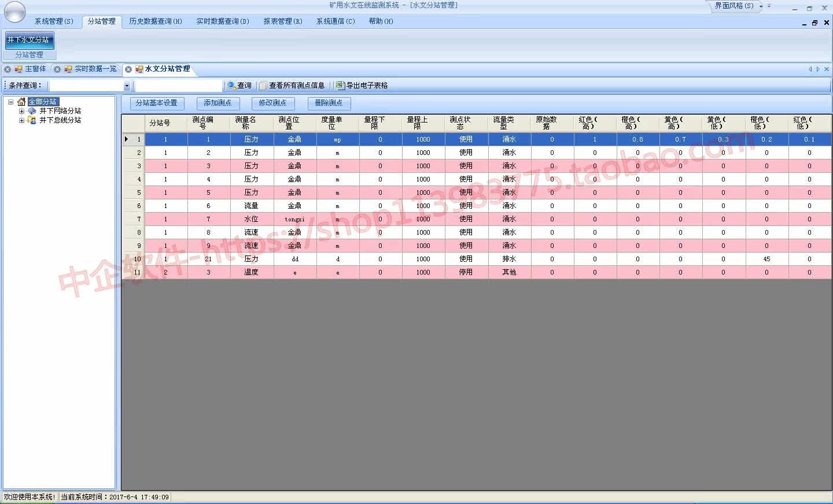Click the 查询 search button label
833x504 pixels.
pyautogui.click(x=245, y=86)
